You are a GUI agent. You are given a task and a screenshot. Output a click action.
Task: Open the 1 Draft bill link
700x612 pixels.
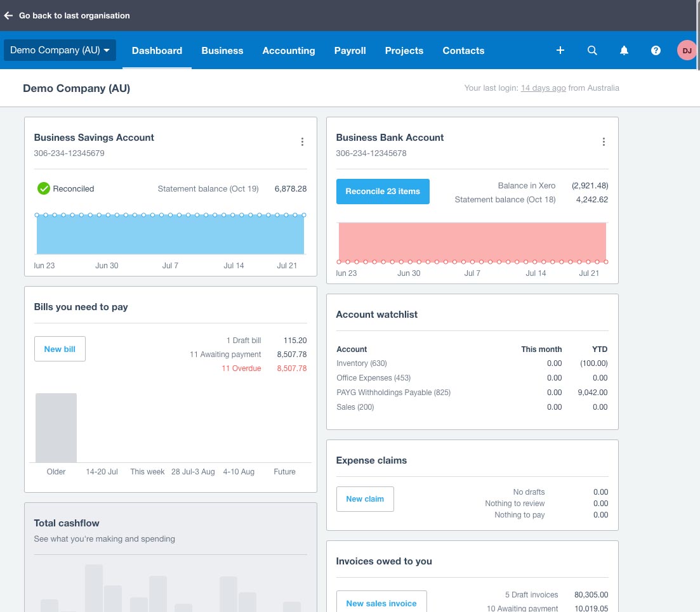click(244, 341)
